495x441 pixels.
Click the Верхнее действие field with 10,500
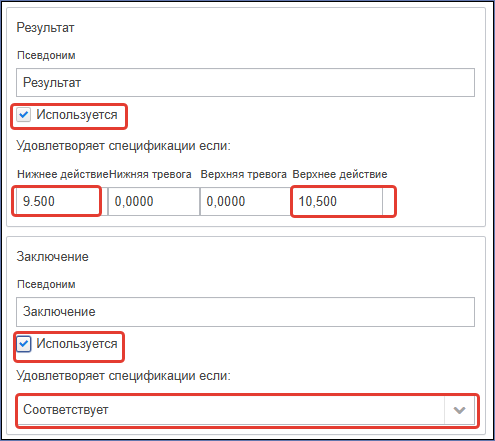[x=337, y=201]
